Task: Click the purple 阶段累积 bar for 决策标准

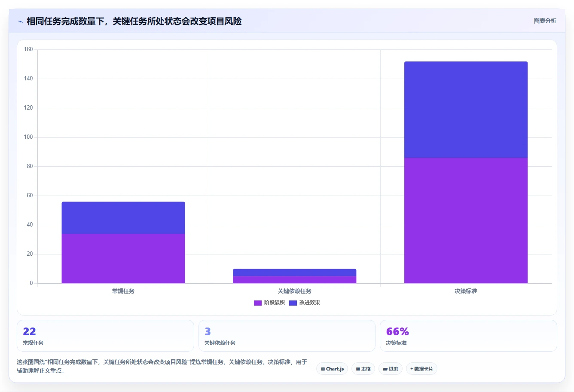Action: tap(466, 220)
